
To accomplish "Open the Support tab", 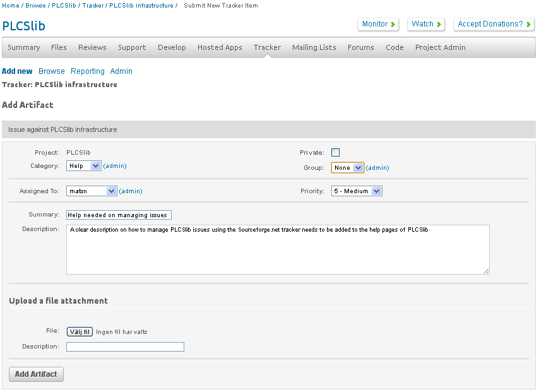I will click(x=132, y=47).
